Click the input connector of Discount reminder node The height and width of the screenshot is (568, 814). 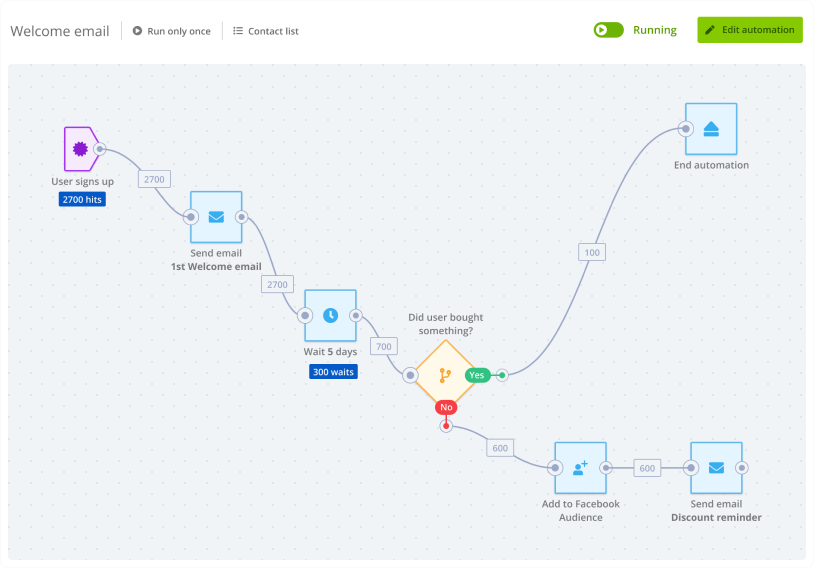click(x=691, y=468)
